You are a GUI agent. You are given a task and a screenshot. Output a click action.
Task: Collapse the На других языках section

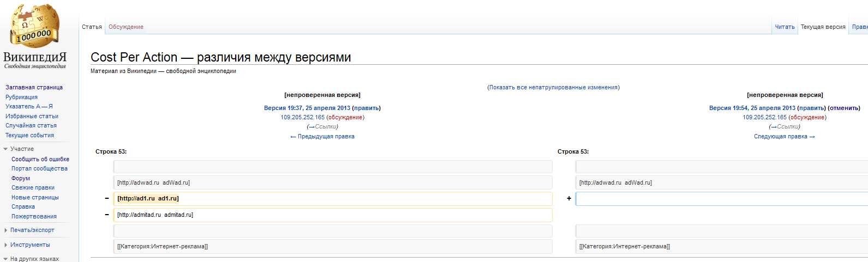tap(34, 259)
